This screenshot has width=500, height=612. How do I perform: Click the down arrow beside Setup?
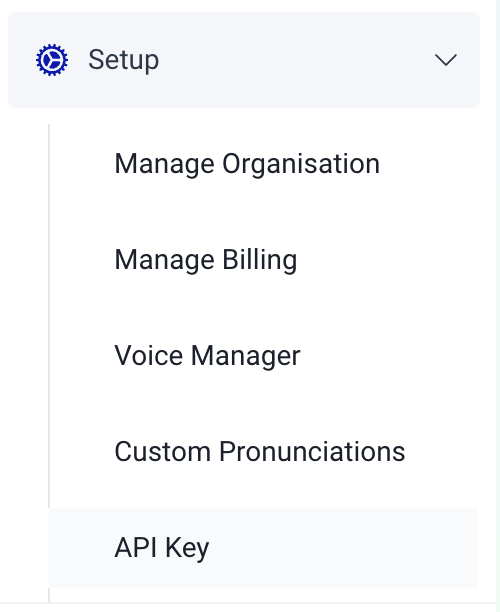coord(446,60)
